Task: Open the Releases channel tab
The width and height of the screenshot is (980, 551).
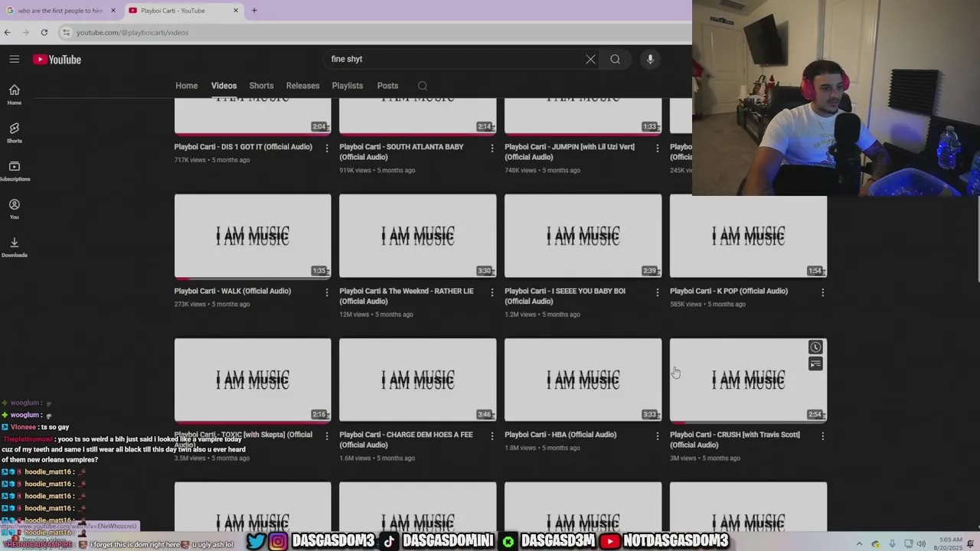Action: click(302, 86)
